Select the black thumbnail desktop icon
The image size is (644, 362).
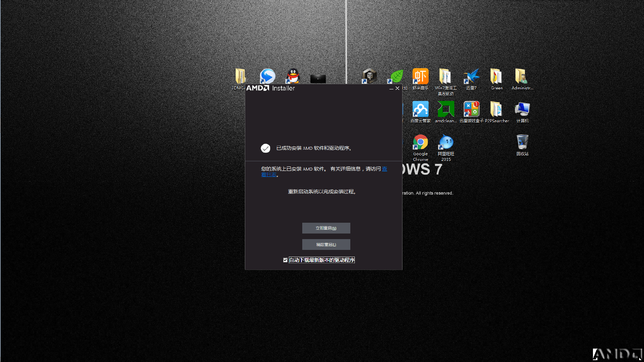pyautogui.click(x=318, y=79)
